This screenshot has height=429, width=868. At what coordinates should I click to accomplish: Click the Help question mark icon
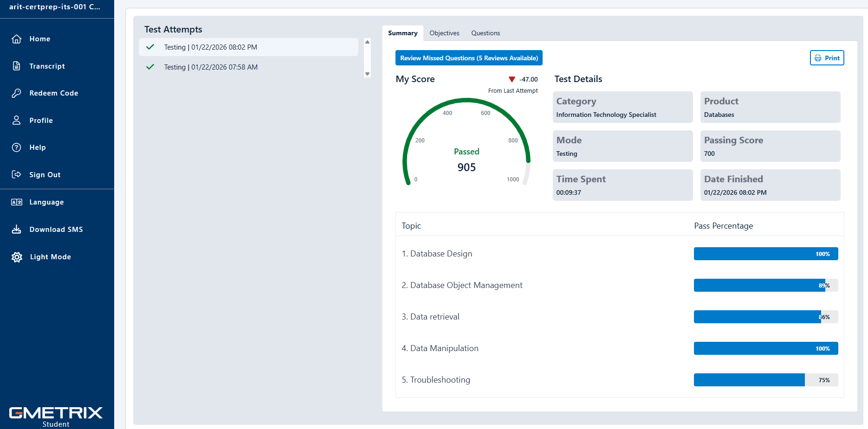tap(17, 147)
